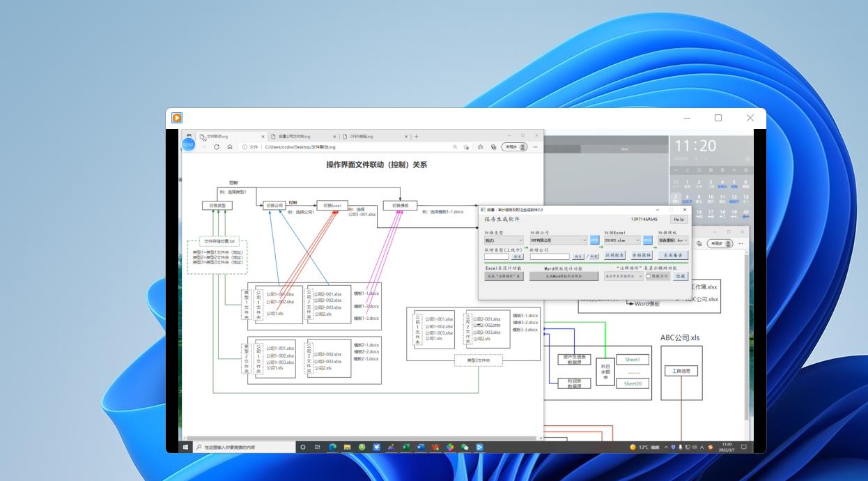
Task: Click the Help button
Action: point(678,220)
